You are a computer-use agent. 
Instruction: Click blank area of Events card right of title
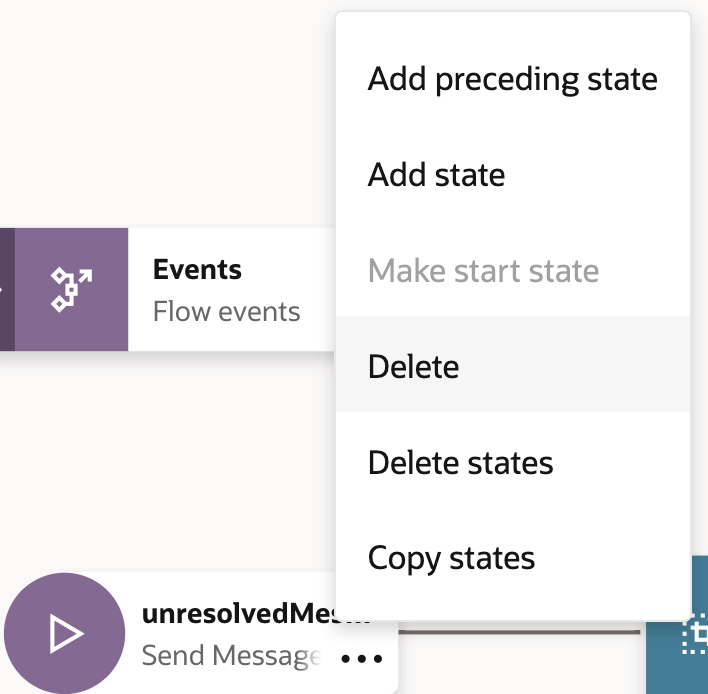(x=290, y=270)
